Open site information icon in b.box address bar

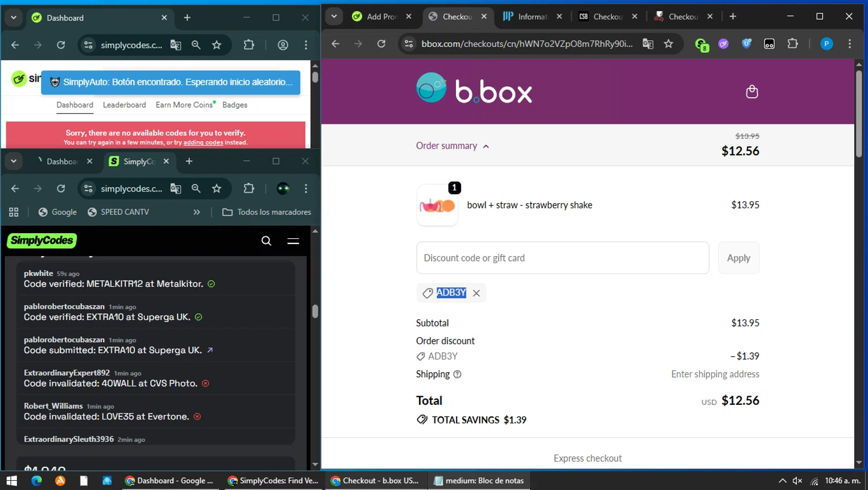409,44
